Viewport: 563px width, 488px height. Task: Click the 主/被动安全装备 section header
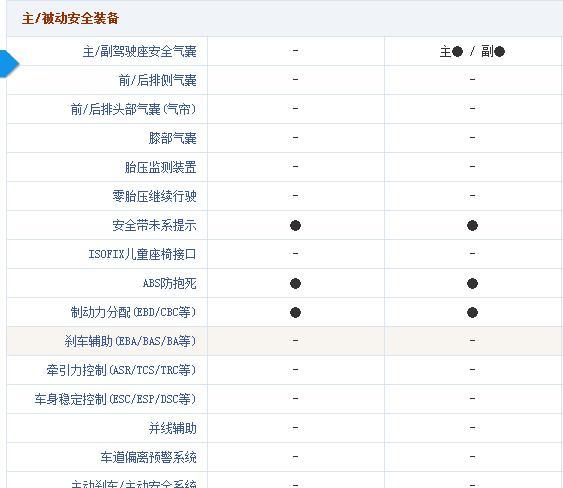click(x=70, y=18)
